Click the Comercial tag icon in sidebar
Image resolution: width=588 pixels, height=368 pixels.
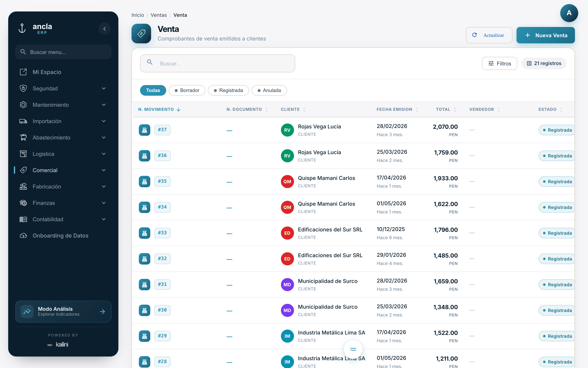(23, 170)
